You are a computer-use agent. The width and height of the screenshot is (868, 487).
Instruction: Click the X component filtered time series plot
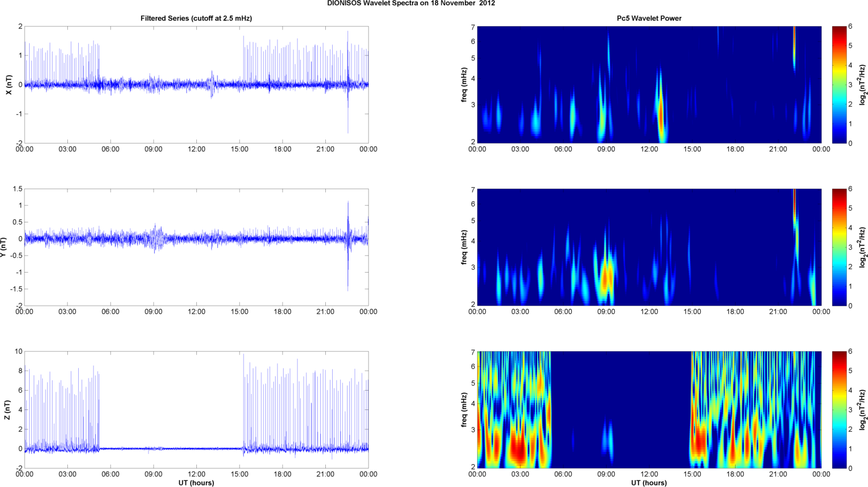196,84
